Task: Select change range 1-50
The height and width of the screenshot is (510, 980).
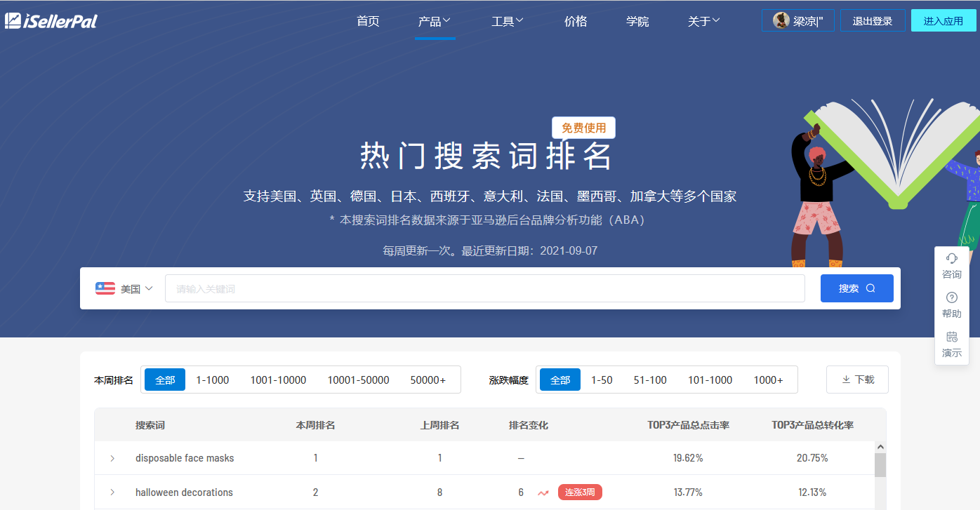Action: click(x=602, y=380)
